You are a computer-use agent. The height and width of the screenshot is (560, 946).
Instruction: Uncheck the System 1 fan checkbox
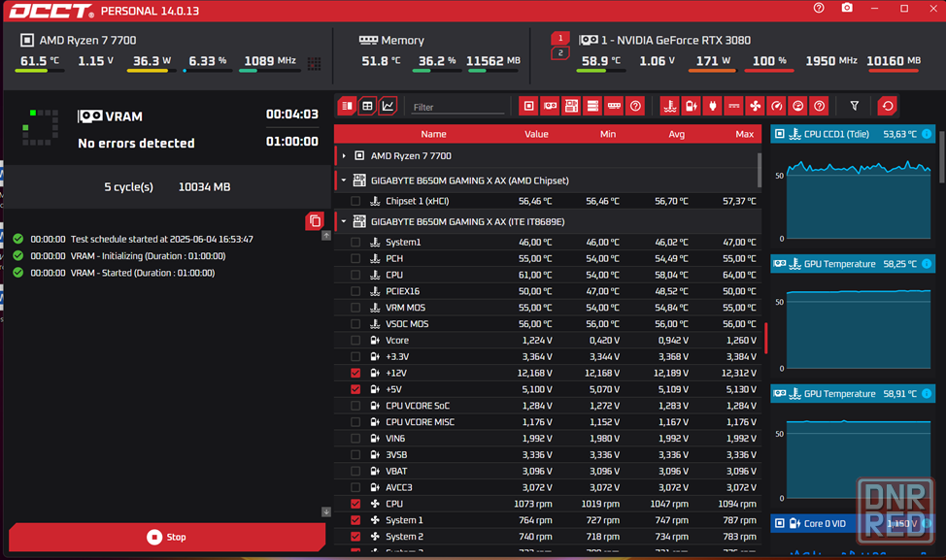355,520
